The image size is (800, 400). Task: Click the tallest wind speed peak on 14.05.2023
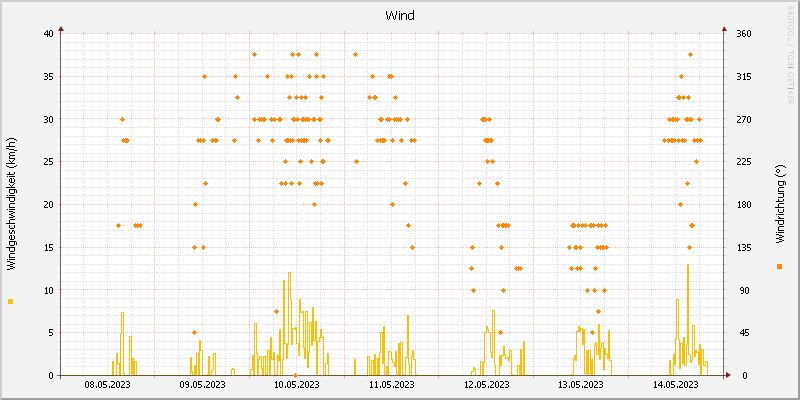click(688, 265)
